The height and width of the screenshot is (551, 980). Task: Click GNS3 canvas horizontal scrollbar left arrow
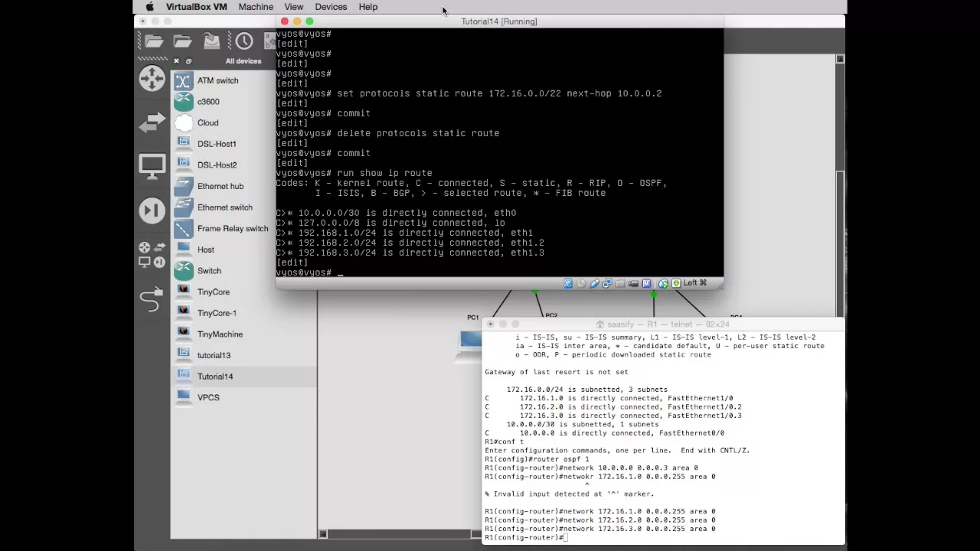(322, 534)
